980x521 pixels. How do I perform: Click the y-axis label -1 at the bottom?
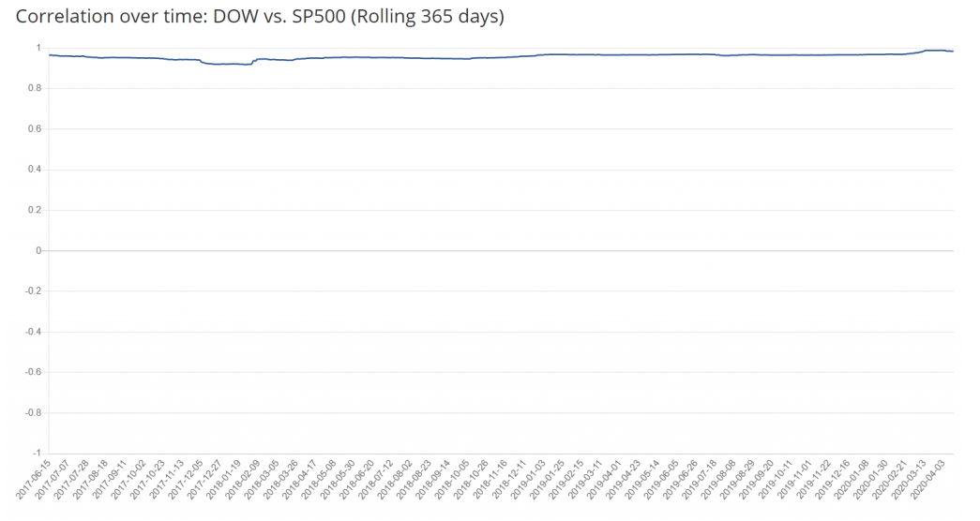point(35,454)
